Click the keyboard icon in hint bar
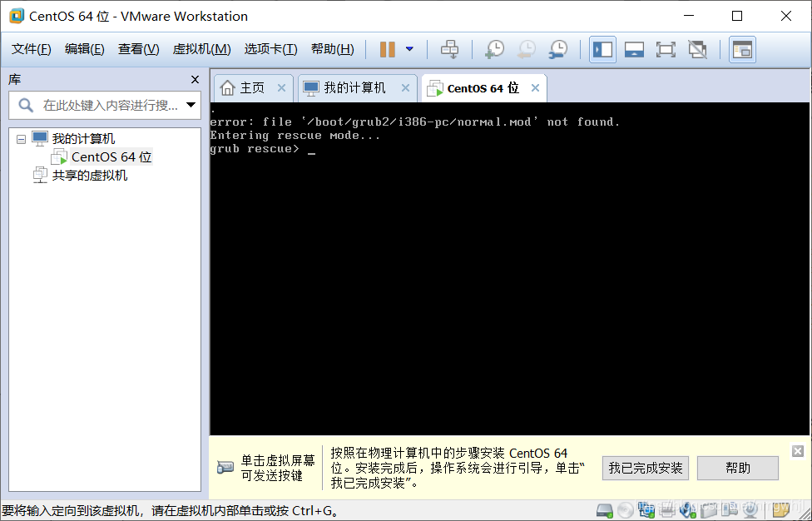 click(x=225, y=468)
